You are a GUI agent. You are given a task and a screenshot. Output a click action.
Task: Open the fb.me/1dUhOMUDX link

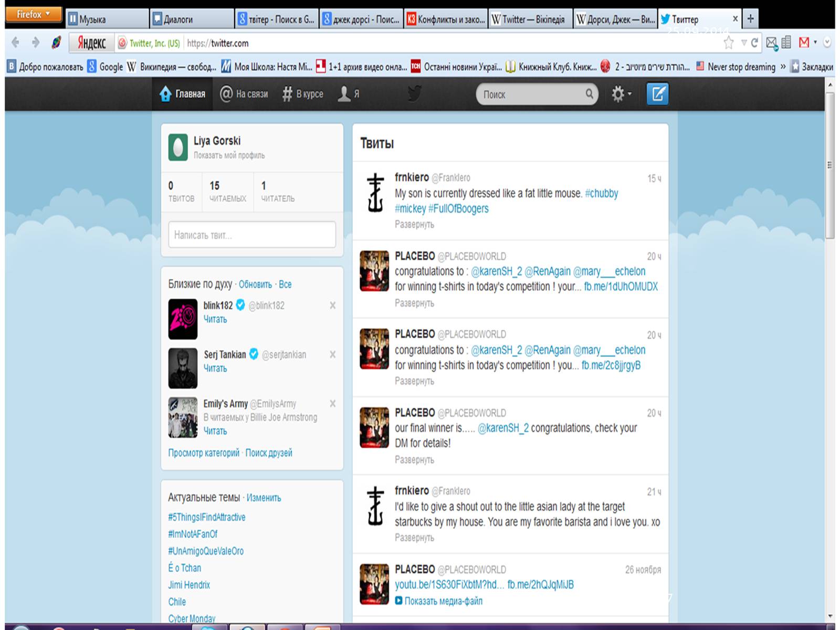[x=621, y=287]
